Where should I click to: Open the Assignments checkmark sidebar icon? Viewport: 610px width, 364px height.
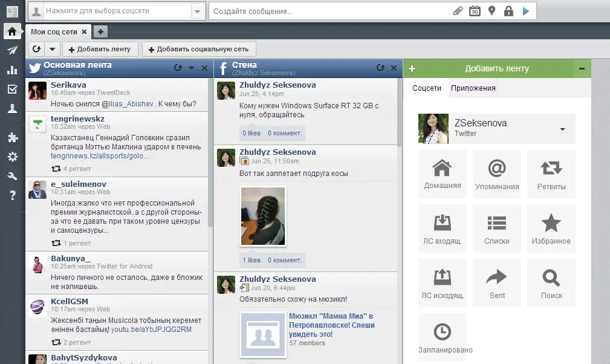(x=12, y=89)
